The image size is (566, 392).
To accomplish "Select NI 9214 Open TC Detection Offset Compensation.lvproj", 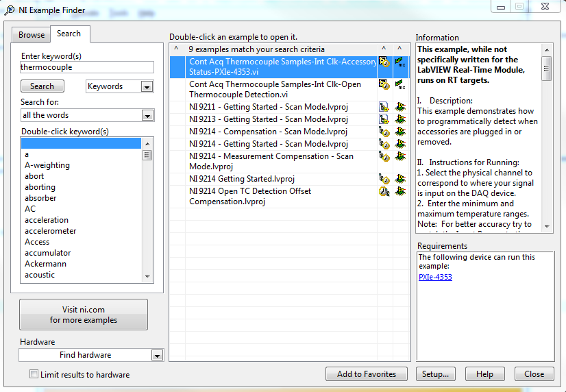I will (x=250, y=197).
